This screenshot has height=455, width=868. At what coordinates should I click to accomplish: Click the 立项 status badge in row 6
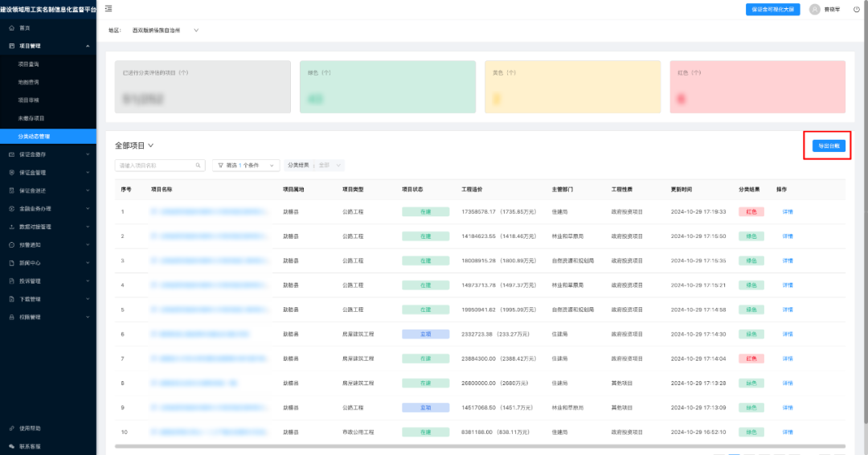coord(426,334)
